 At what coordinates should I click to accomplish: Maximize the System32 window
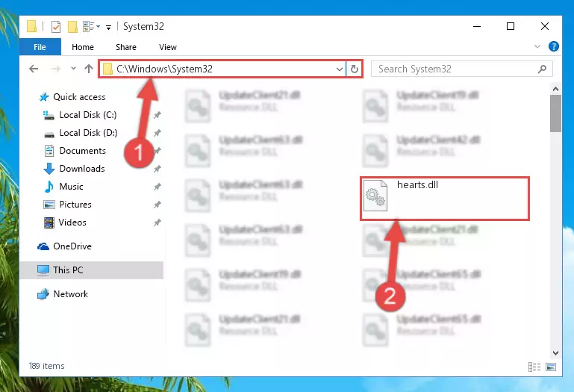pyautogui.click(x=511, y=26)
